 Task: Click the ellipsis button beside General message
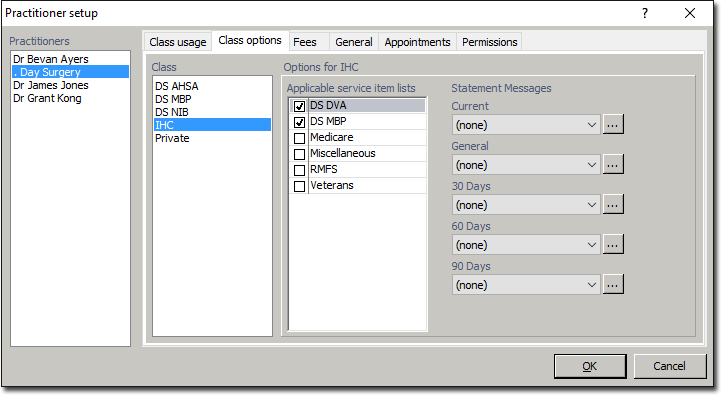(613, 165)
